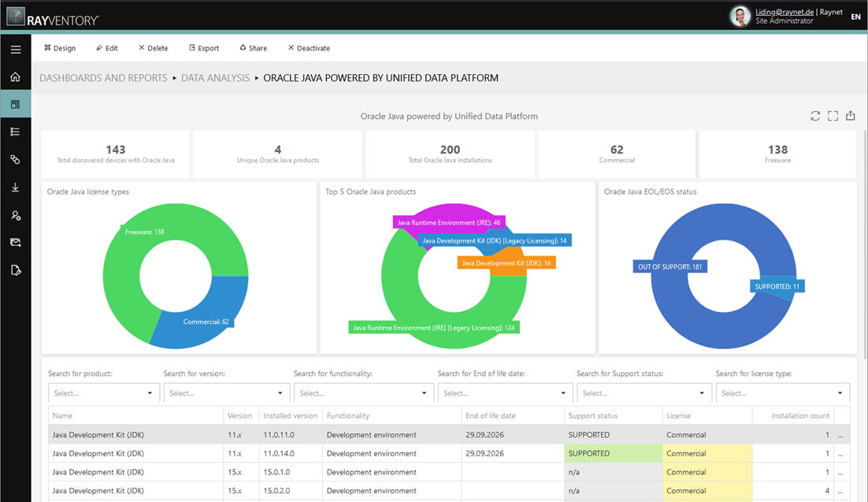The height and width of the screenshot is (502, 868).
Task: Open user settings icon in the sidebar
Action: click(15, 215)
